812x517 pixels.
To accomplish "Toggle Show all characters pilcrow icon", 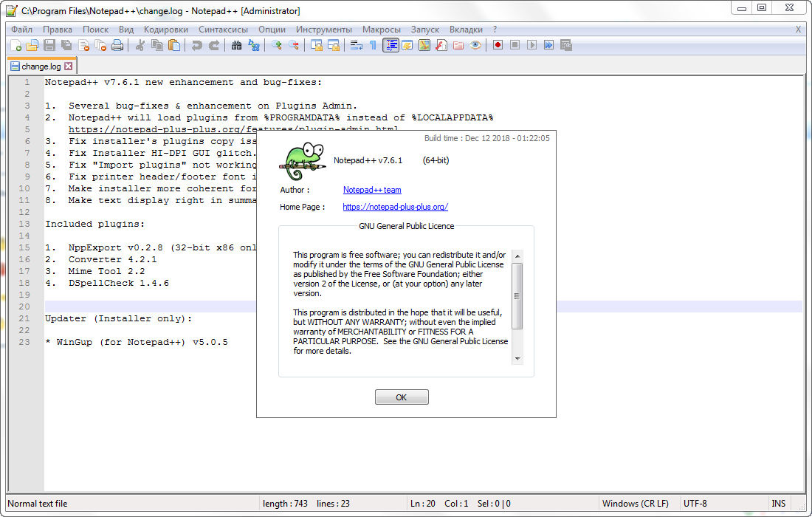I will click(373, 45).
